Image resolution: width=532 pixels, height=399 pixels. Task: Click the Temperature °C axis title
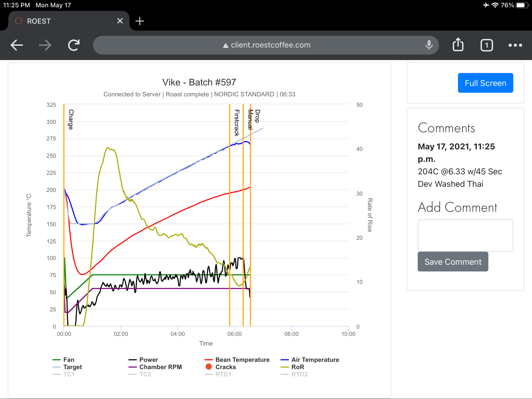click(29, 215)
